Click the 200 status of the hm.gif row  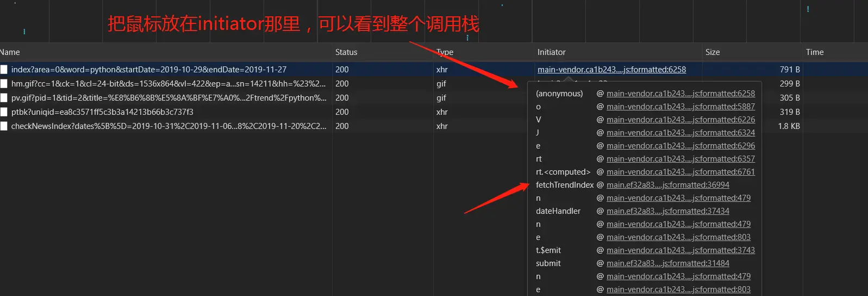pyautogui.click(x=342, y=84)
